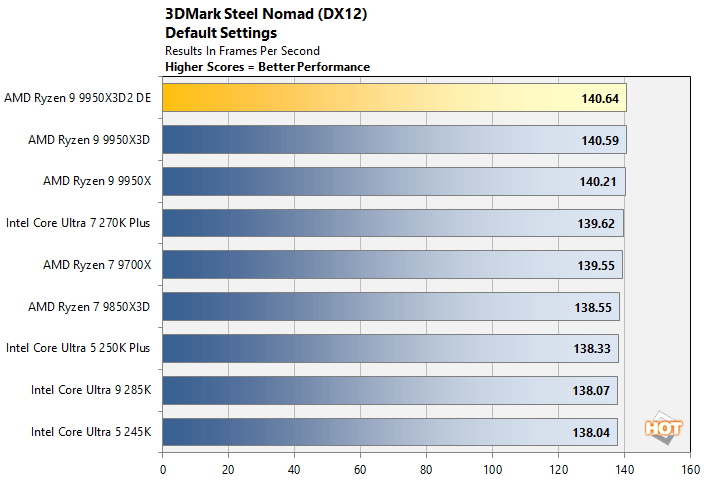Click the Intel Core Ultra 5 245K label
This screenshot has width=708, height=480.
(91, 432)
